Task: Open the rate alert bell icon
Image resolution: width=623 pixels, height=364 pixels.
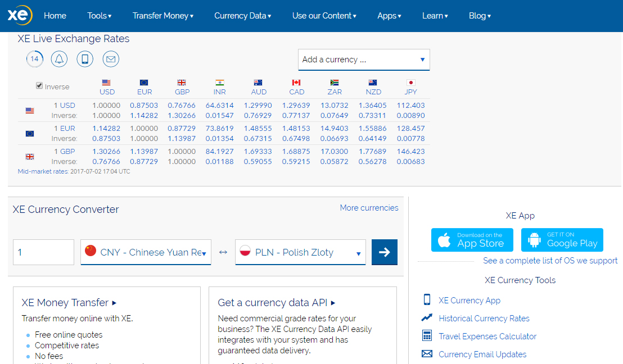Action: [59, 59]
